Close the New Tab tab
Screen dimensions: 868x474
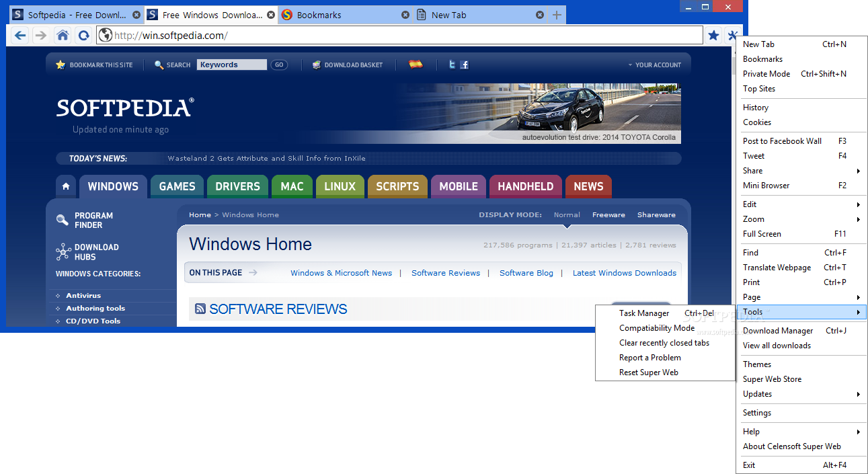540,15
